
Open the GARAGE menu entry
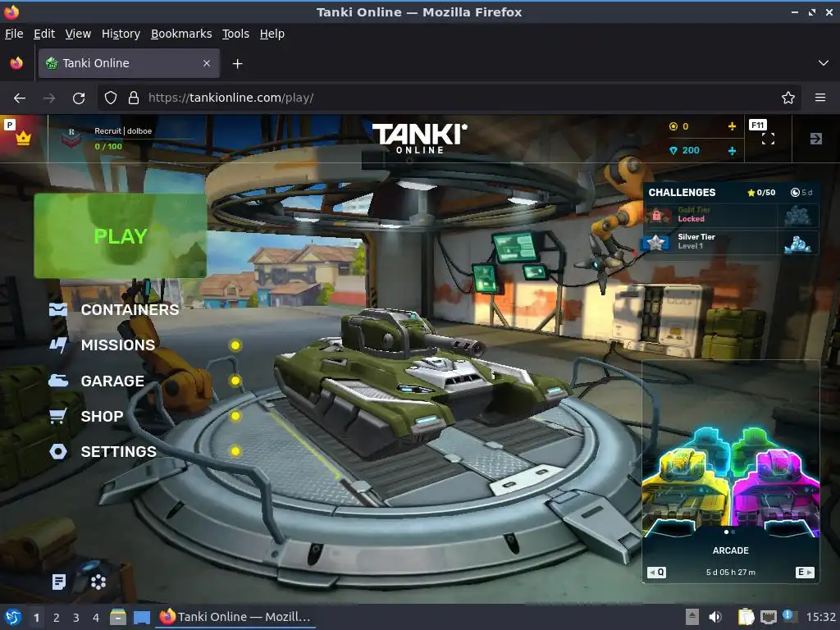click(x=112, y=381)
